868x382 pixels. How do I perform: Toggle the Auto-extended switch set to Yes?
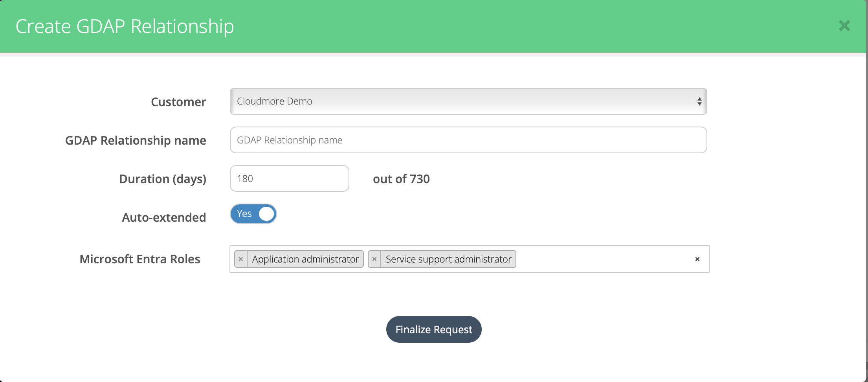click(253, 214)
